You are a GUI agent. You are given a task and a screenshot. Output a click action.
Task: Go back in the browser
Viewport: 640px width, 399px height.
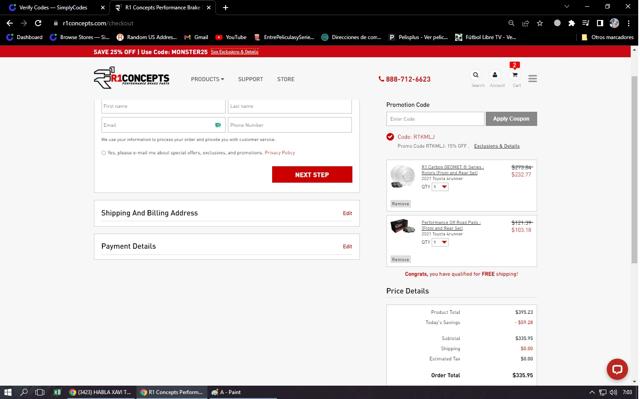coord(10,23)
